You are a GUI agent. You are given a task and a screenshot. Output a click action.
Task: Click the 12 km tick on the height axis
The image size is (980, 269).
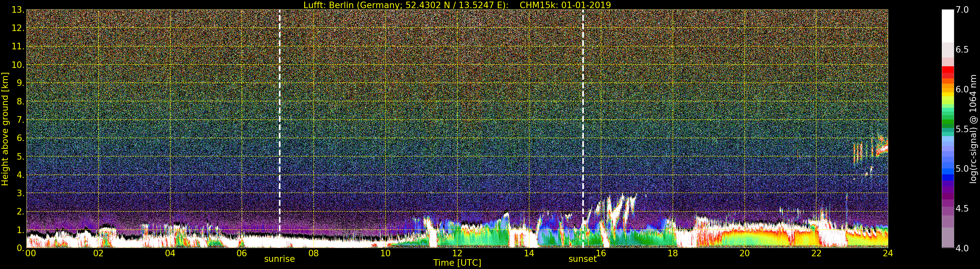pyautogui.click(x=18, y=28)
